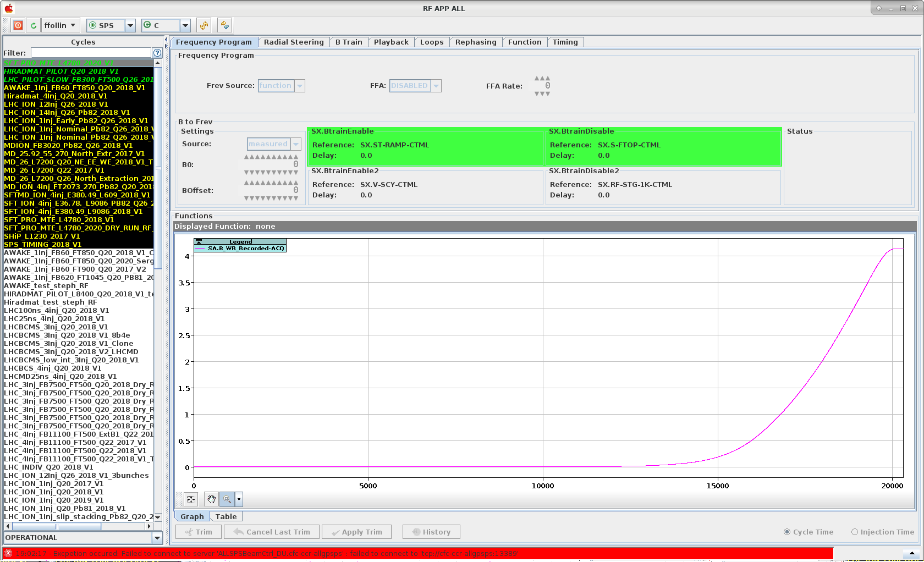Click the Filter text field

pyautogui.click(x=91, y=53)
